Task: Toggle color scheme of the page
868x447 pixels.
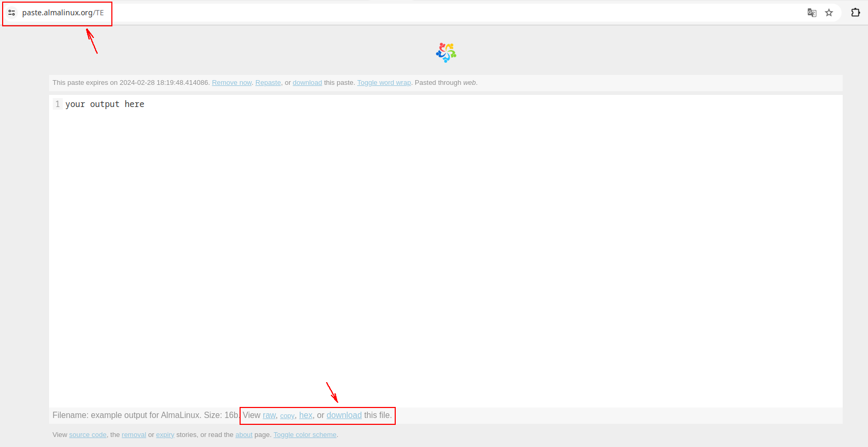Action: (304, 435)
